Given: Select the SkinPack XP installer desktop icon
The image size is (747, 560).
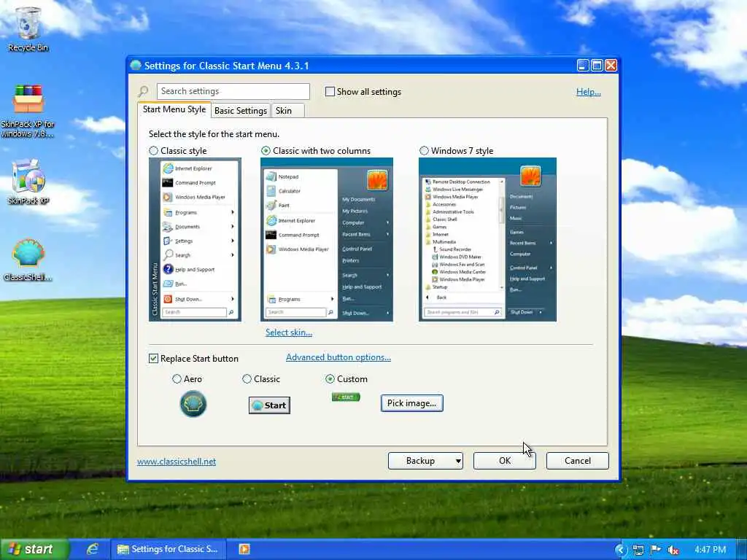Looking at the screenshot, I should (28, 182).
